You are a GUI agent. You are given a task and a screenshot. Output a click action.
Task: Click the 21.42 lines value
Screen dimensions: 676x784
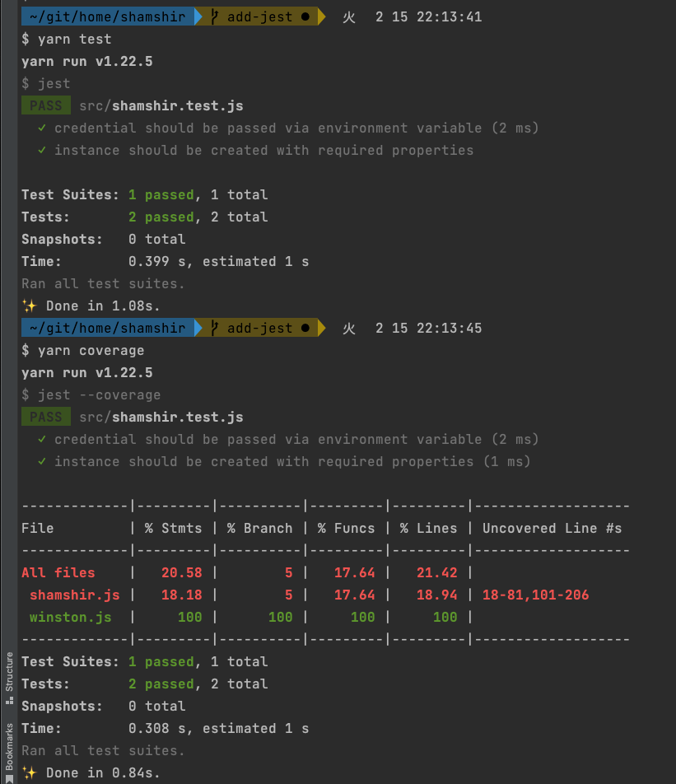point(437,573)
